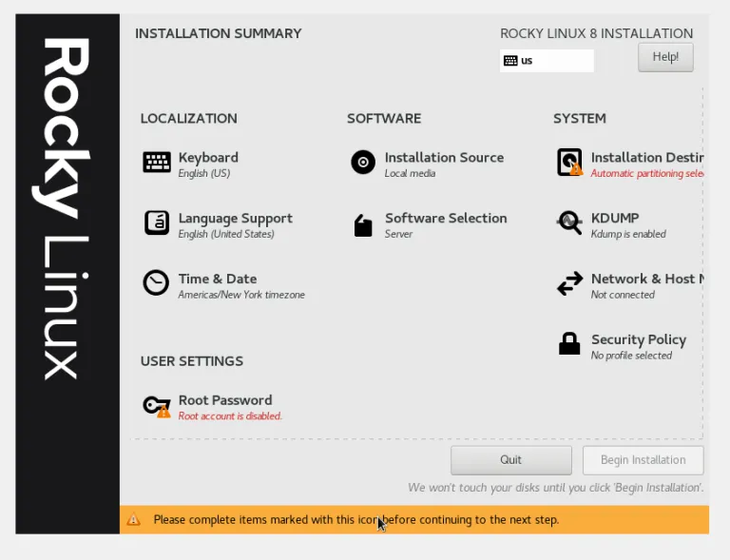This screenshot has width=730, height=560.
Task: Click 'Server' under Software Selection
Action: [x=398, y=234]
